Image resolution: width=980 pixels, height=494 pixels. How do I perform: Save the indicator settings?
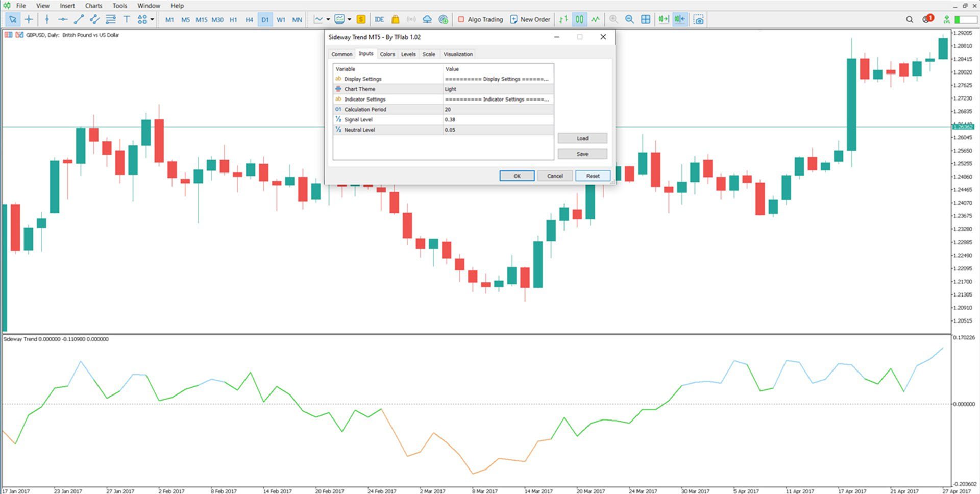[x=582, y=154]
